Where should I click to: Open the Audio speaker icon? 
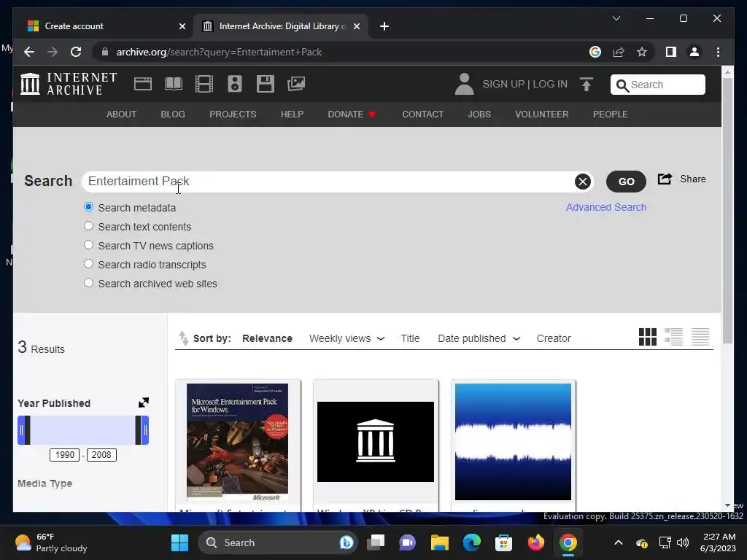click(x=234, y=84)
